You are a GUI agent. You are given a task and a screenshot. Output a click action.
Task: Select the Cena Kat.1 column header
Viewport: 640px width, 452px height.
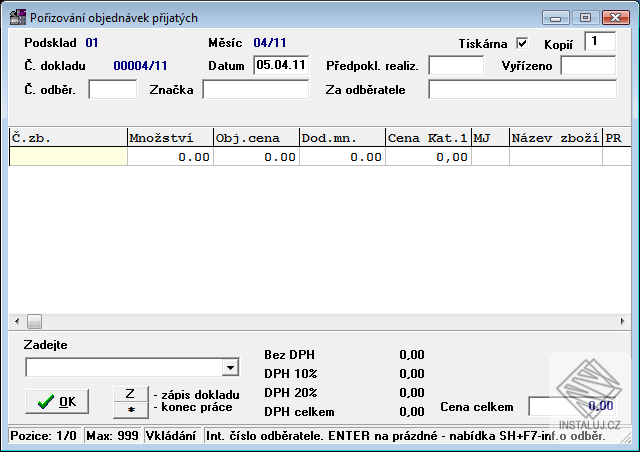[429, 138]
